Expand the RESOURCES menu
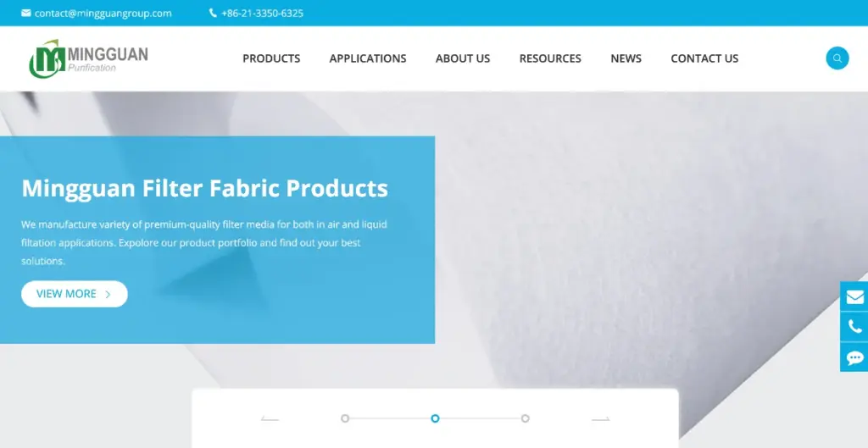 (x=550, y=58)
